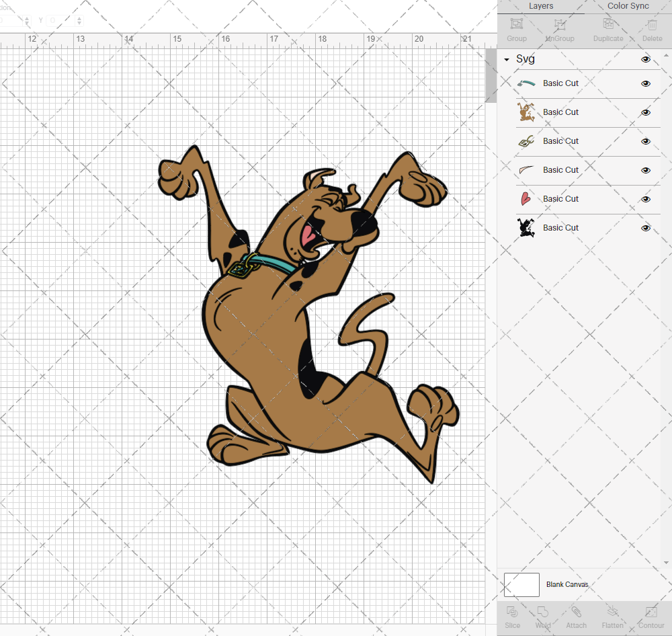Choose the Slice tool
Image resolution: width=672 pixels, height=636 pixels.
point(511,612)
